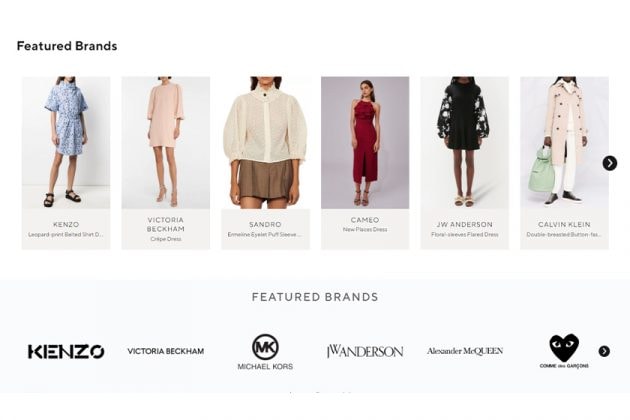This screenshot has height=420, width=630.
Task: View the JW Anderson floral-sleeves dress photo
Action: (464, 142)
